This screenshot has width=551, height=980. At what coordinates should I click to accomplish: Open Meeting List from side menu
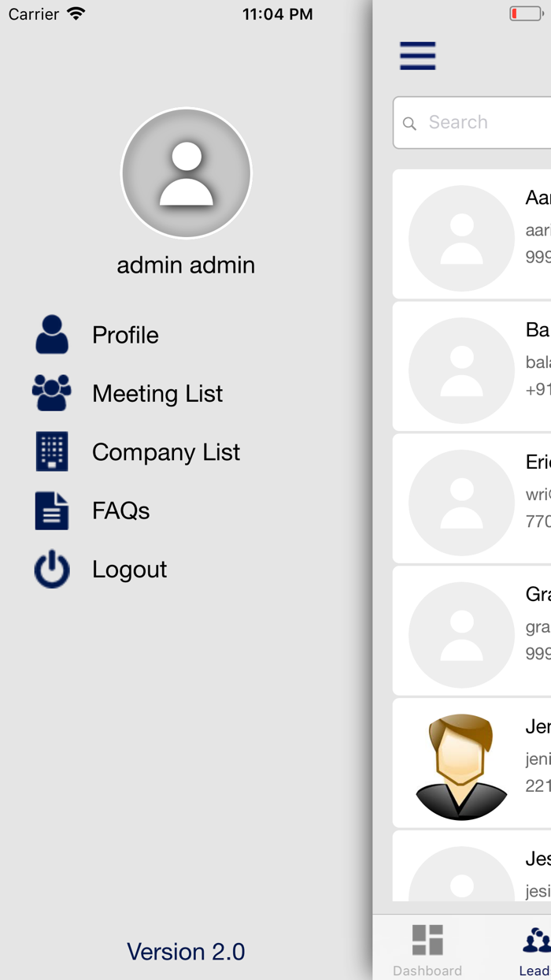(x=157, y=393)
